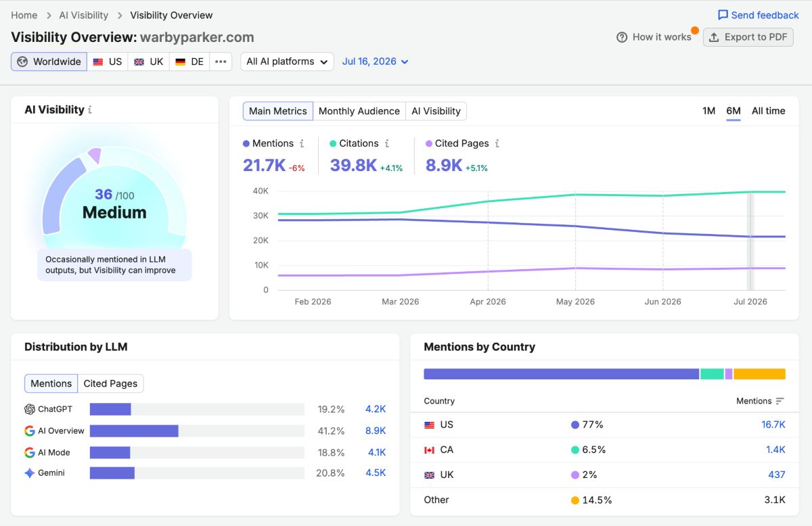The height and width of the screenshot is (526, 812).
Task: Click the 21.7K Mentions value
Action: [264, 165]
